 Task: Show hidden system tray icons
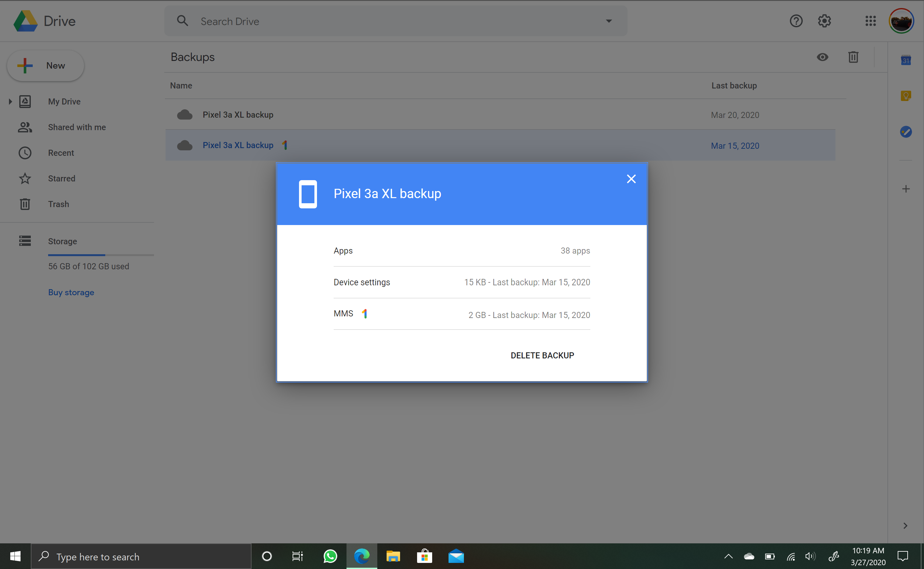pyautogui.click(x=728, y=556)
